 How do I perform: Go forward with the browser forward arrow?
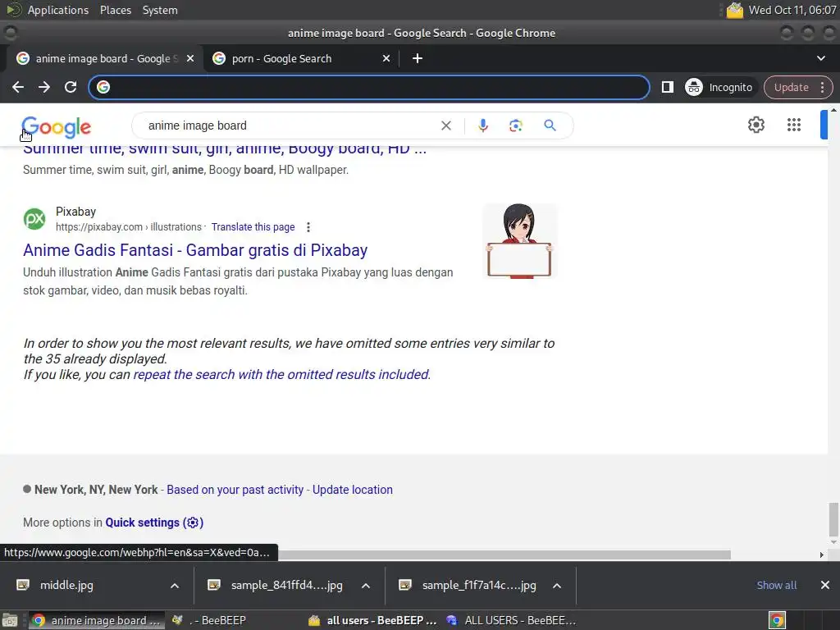click(44, 87)
